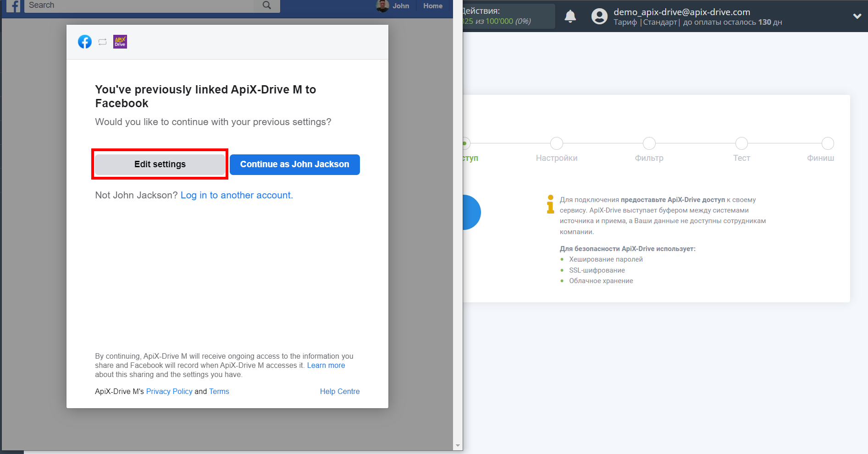The image size is (868, 454).
Task: Open the notifications bell in ApiX-Drive
Action: 570,16
